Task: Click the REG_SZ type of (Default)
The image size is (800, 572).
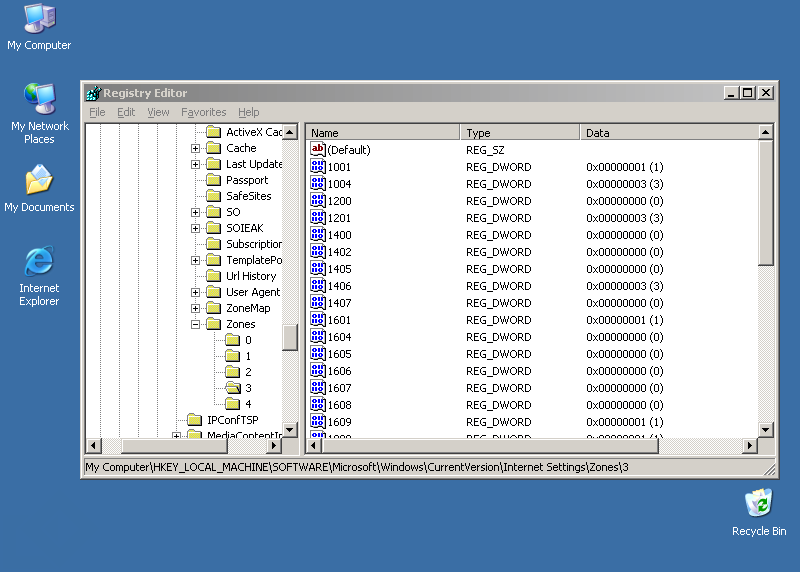Action: (x=485, y=150)
